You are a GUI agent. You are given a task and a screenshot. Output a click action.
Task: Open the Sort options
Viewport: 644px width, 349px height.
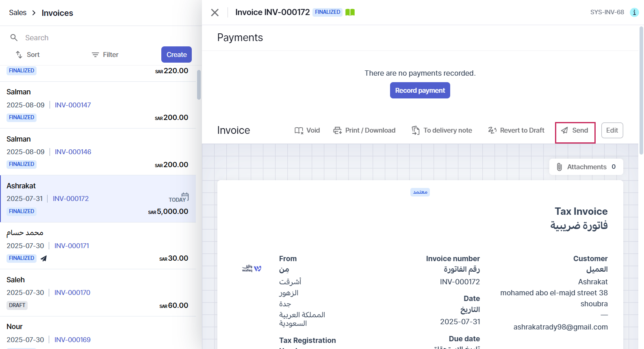point(28,55)
